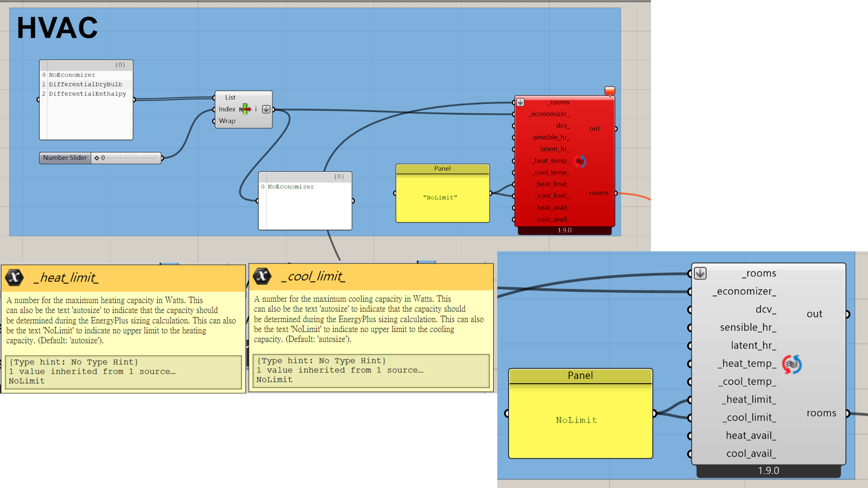
Task: Click the Wrap input on List Item
Action: coord(227,121)
